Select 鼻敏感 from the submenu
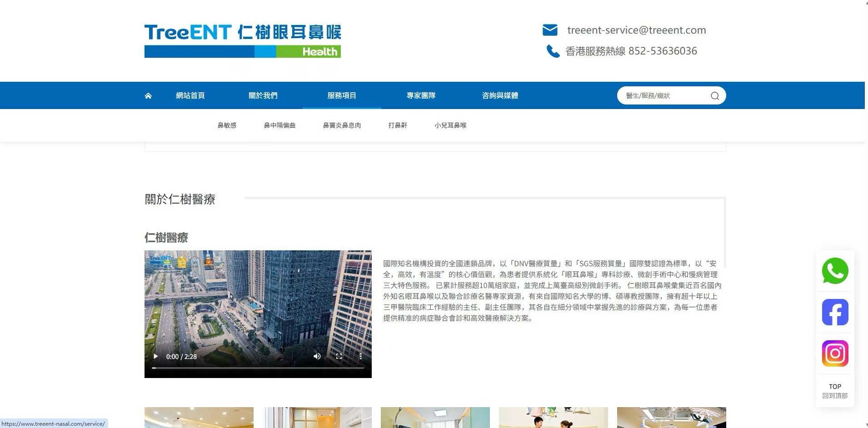Screen dimensions: 868x428 pyautogui.click(x=227, y=125)
